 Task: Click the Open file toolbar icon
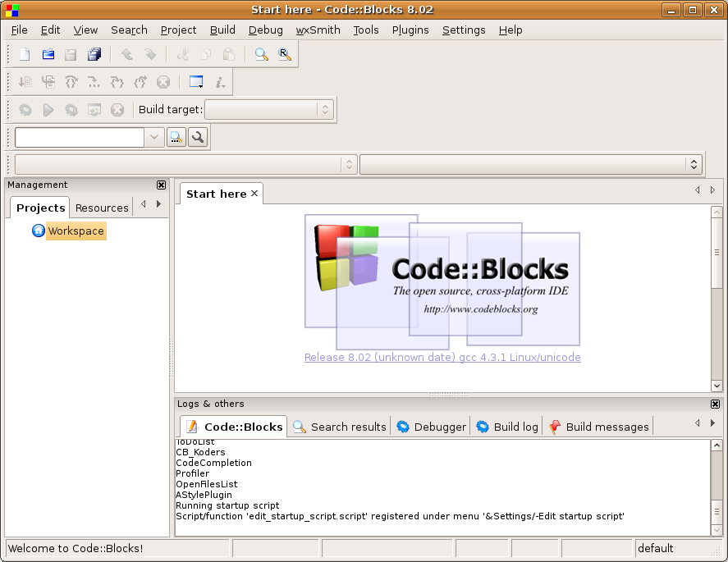pos(48,55)
